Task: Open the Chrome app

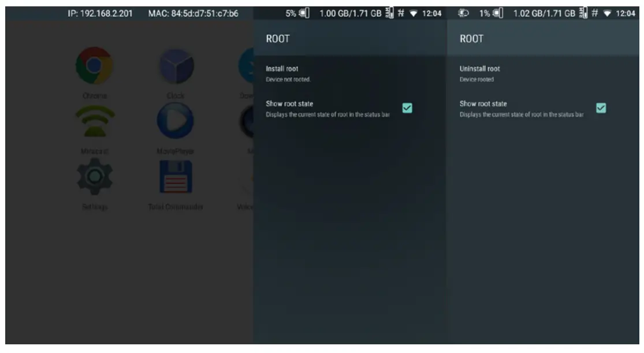Action: [x=94, y=66]
